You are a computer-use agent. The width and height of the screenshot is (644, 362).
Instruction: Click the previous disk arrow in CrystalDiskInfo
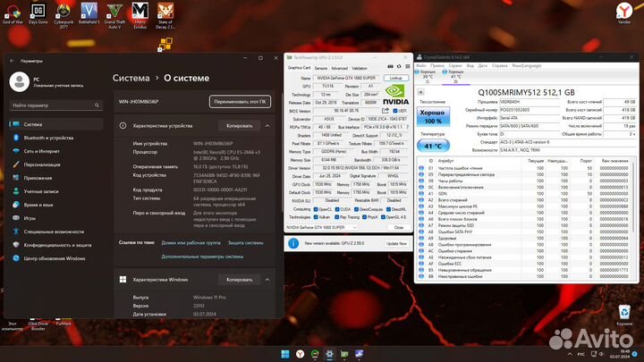tap(420, 92)
